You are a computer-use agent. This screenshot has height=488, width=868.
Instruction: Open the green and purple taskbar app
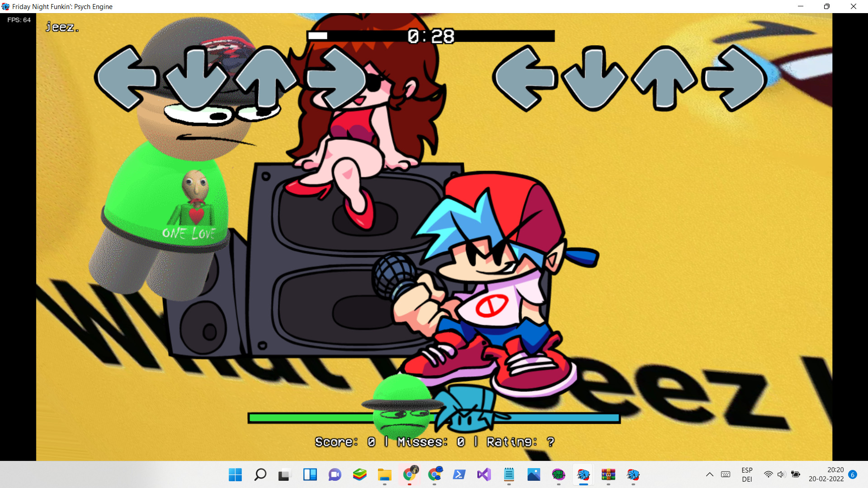(559, 474)
